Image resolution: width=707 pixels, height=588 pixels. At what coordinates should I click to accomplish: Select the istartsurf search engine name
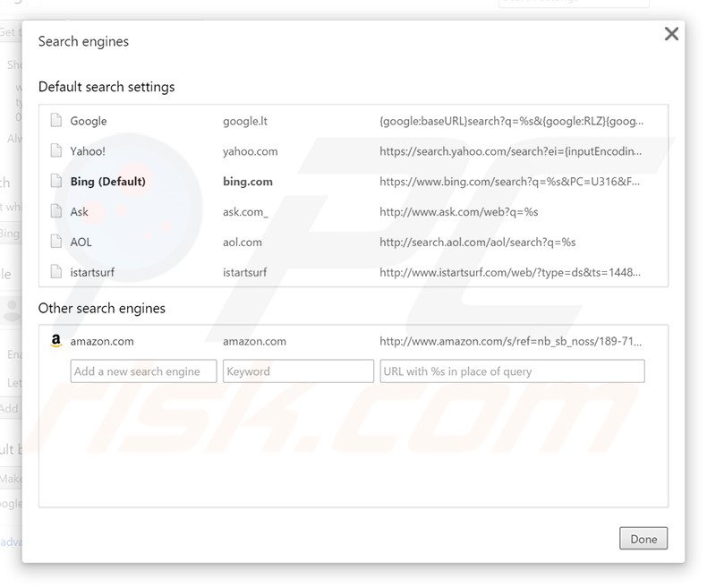92,272
